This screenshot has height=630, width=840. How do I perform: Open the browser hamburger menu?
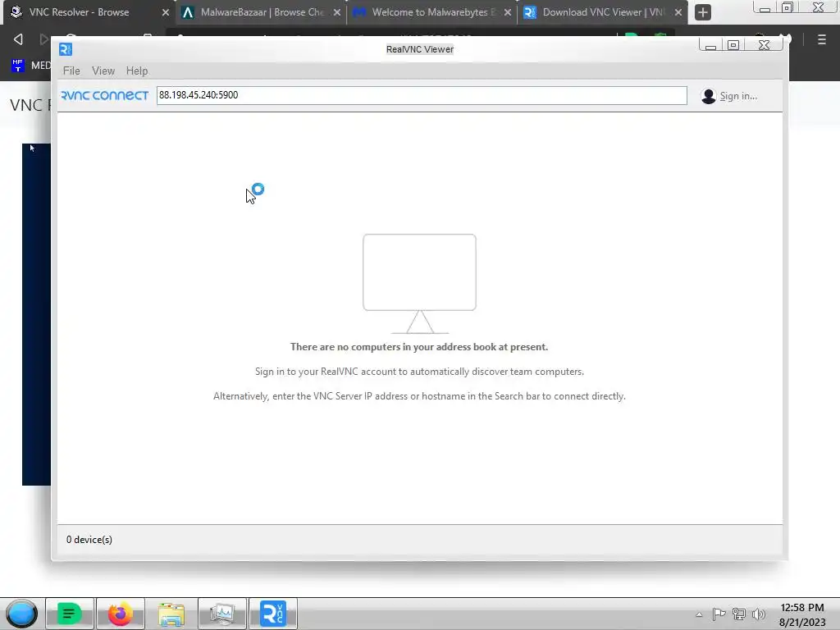click(x=822, y=39)
